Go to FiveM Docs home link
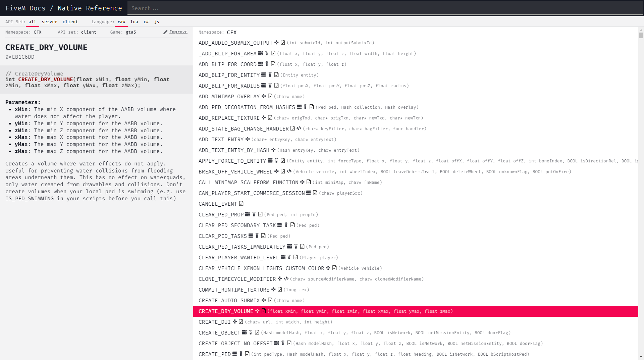Viewport: 644px width, 360px height. 25,8
